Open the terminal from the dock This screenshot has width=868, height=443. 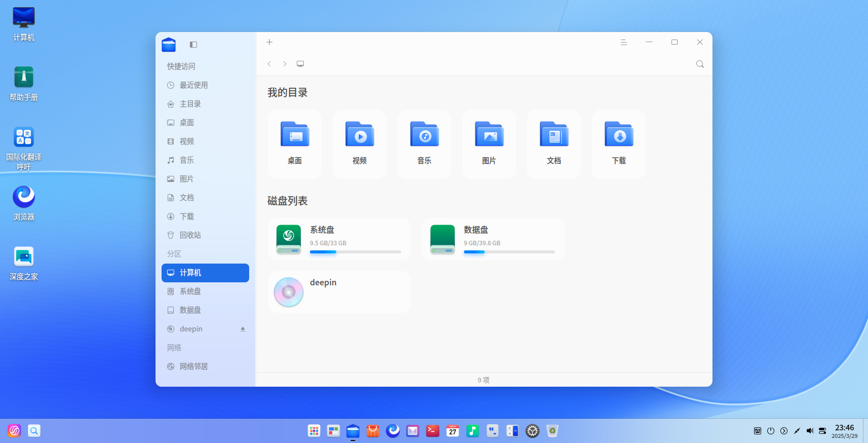point(432,431)
